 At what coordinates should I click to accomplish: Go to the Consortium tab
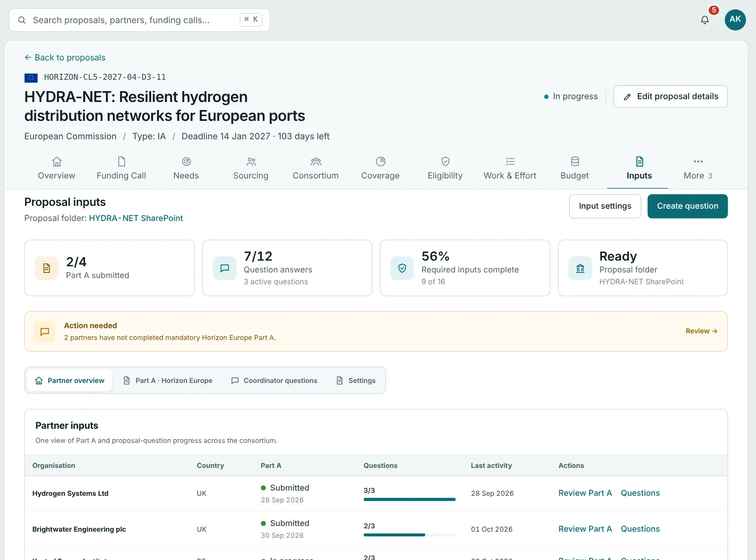[316, 169]
